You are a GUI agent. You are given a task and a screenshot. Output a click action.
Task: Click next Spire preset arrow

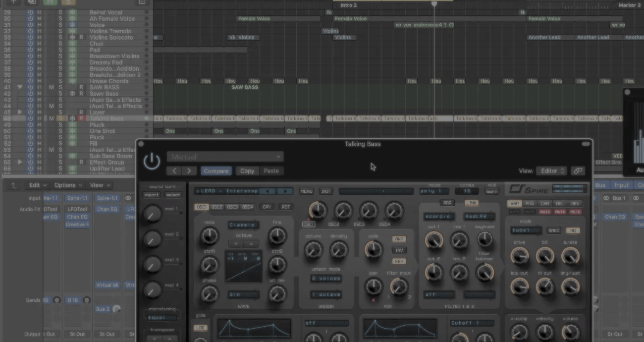click(x=285, y=191)
